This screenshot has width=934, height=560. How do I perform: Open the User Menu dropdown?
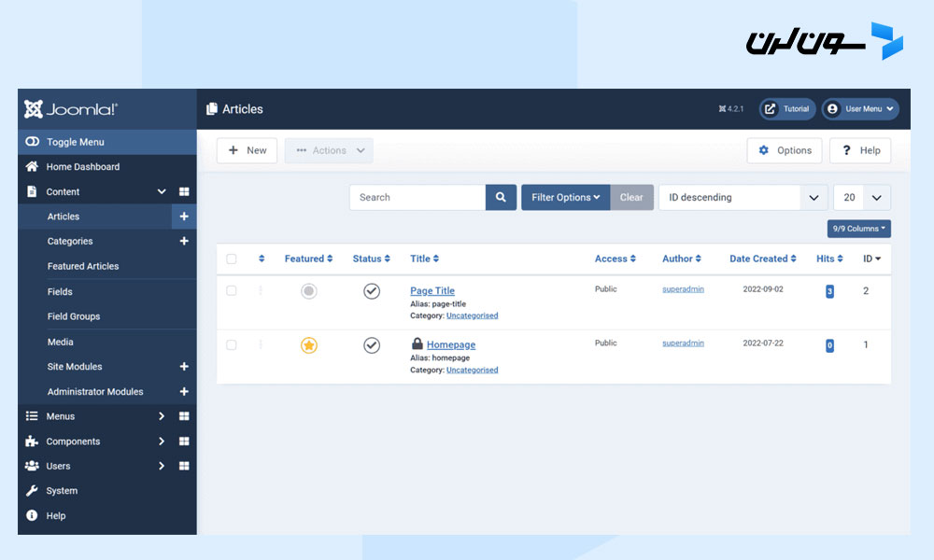(x=860, y=109)
